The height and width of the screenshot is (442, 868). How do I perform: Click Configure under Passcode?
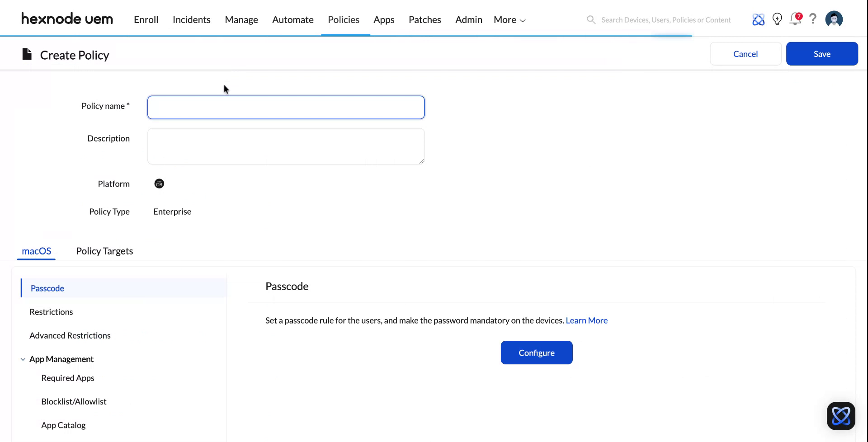tap(536, 353)
